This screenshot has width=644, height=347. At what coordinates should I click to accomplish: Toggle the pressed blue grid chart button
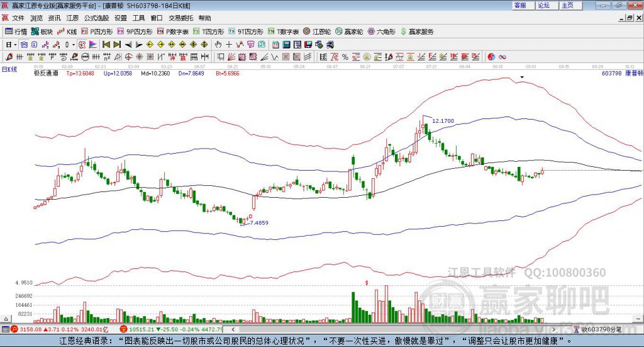tap(24, 45)
